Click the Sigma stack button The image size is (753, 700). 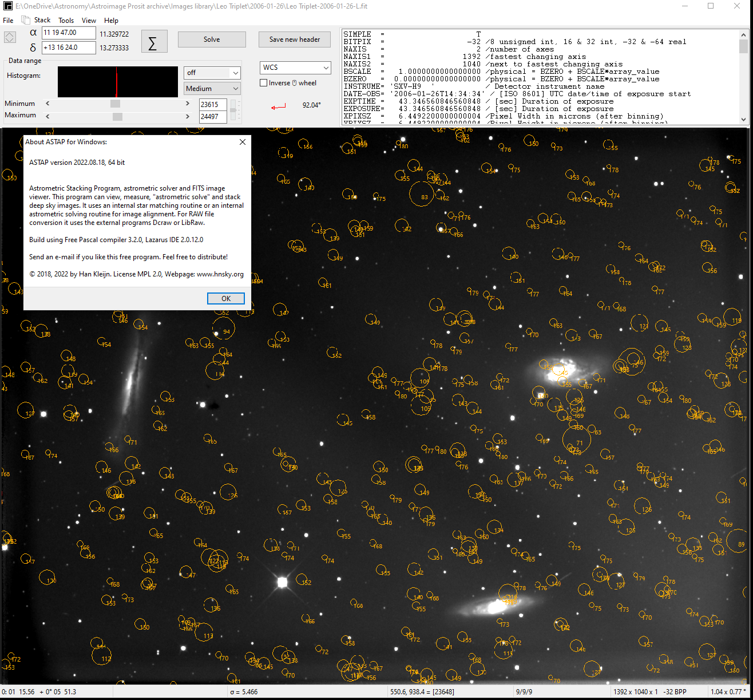tap(154, 41)
